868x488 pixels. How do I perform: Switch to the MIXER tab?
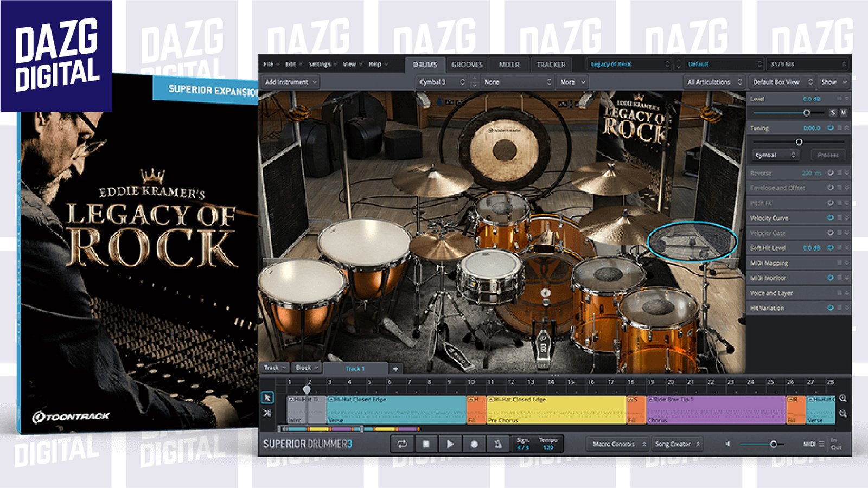pos(509,65)
